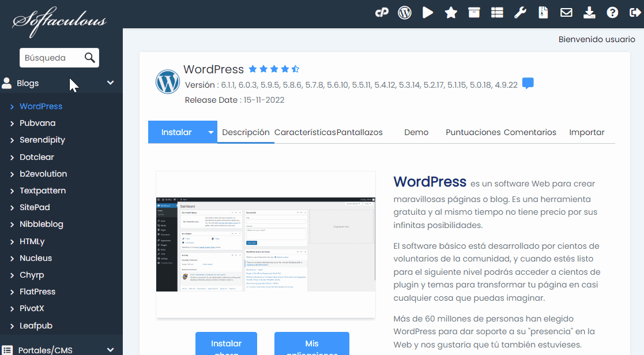Open the star ratings icon in top bar
The width and height of the screenshot is (644, 355).
coord(451,13)
